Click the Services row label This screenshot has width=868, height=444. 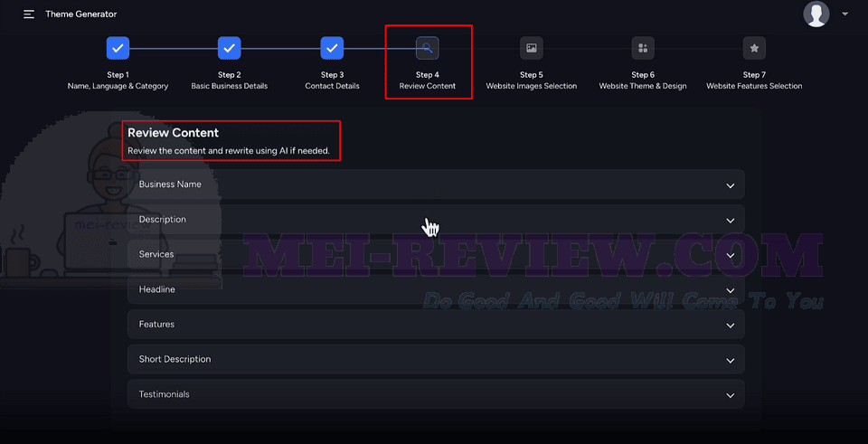click(x=156, y=254)
